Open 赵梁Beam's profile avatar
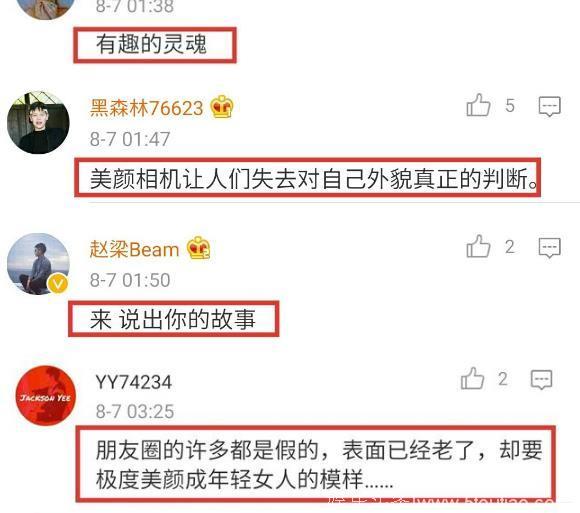The width and height of the screenshot is (580, 513). tap(38, 264)
